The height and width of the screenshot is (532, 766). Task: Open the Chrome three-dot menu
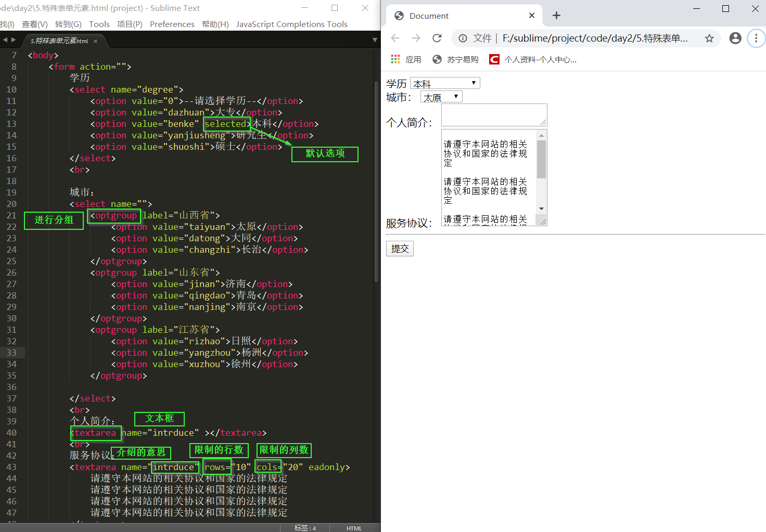click(x=756, y=38)
